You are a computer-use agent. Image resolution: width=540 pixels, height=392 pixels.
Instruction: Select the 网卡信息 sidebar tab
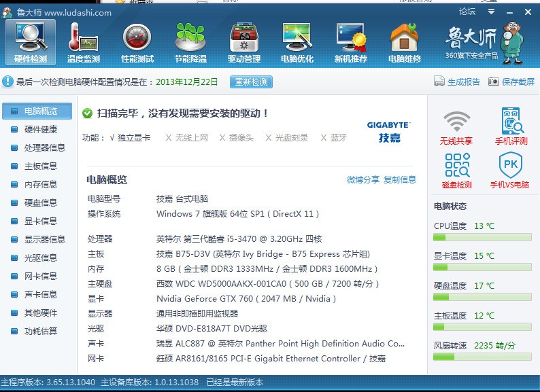(37, 276)
